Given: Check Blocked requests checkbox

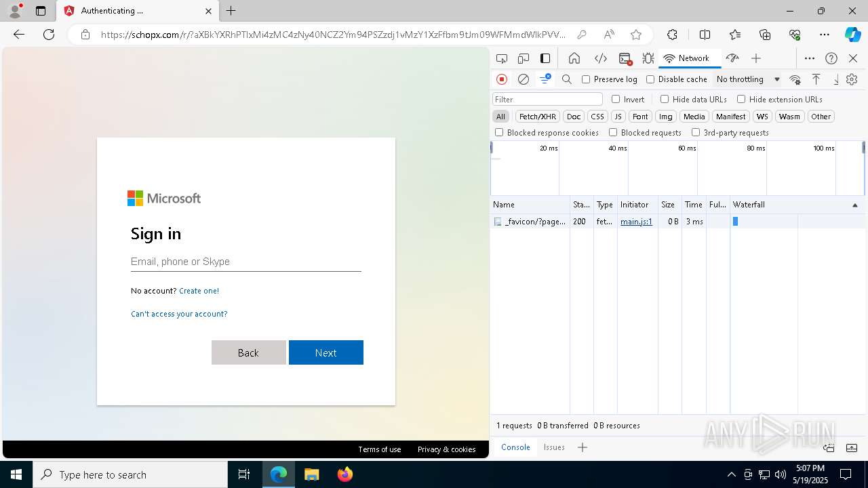Looking at the screenshot, I should pyautogui.click(x=613, y=133).
